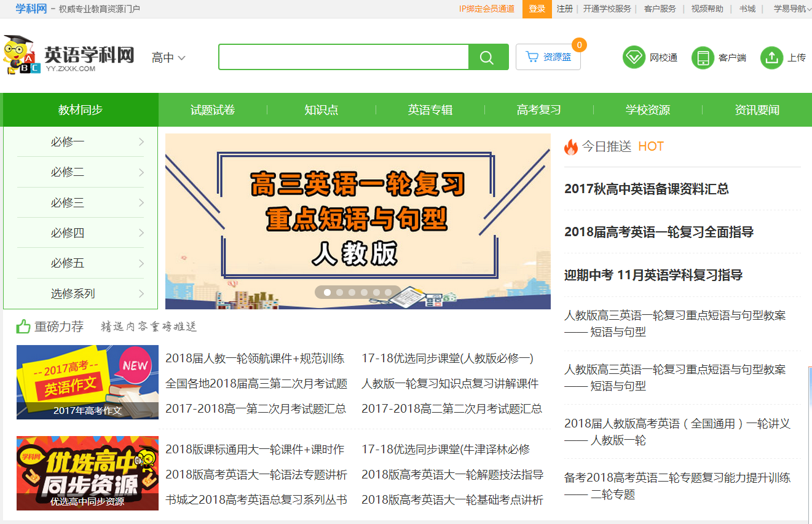Open the 2017年高考作文 thumbnail
Viewport: 812px width, 524px height.
[87, 382]
